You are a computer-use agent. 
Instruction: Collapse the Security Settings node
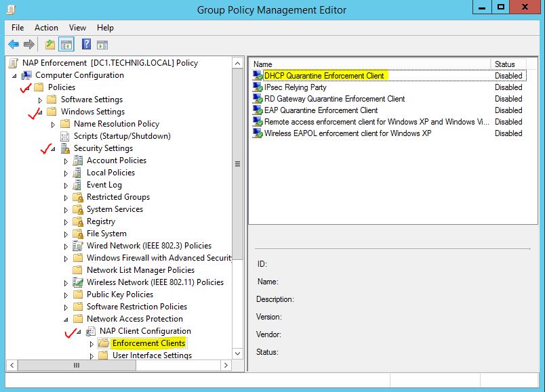point(54,148)
